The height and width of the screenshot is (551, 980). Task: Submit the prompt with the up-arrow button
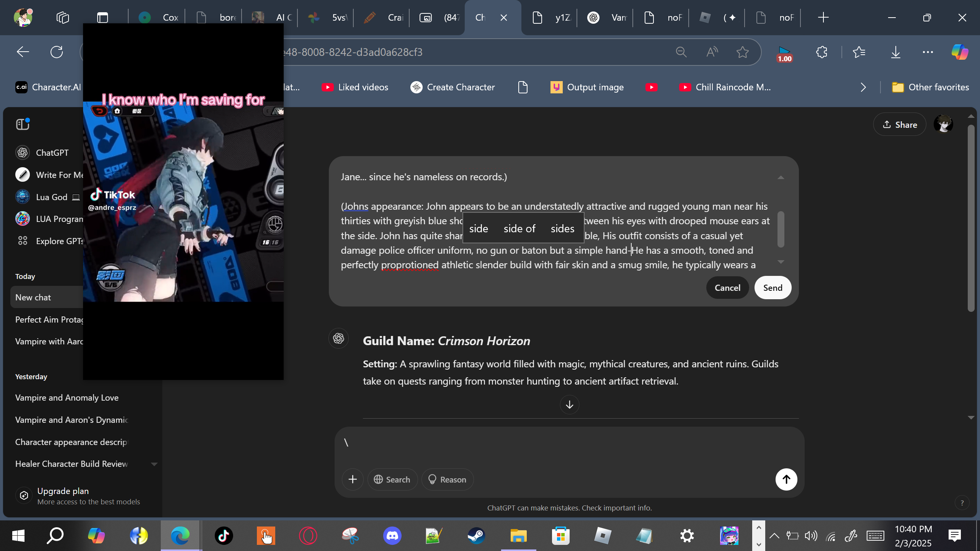[786, 479]
